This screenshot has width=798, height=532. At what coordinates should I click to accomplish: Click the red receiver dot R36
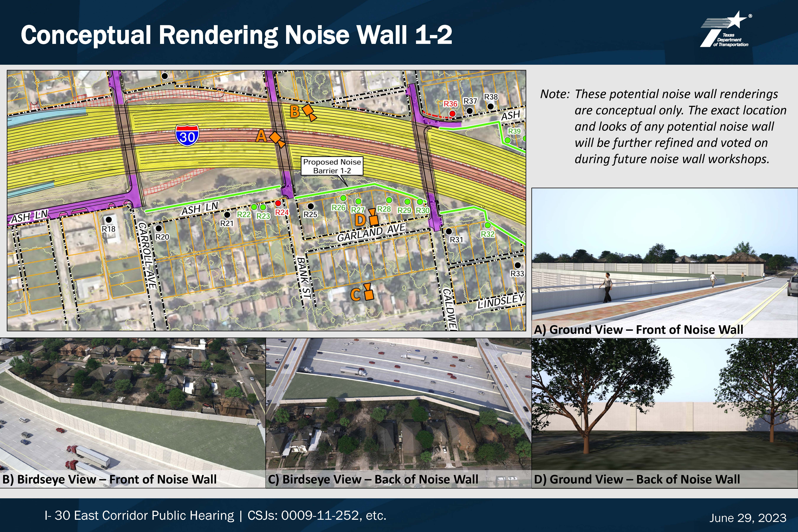pyautogui.click(x=452, y=113)
